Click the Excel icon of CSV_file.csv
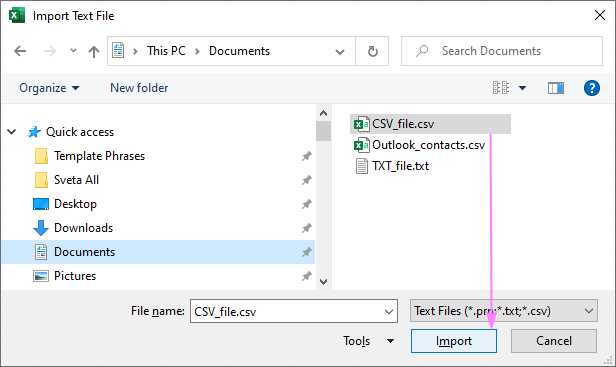The height and width of the screenshot is (367, 616). 361,124
